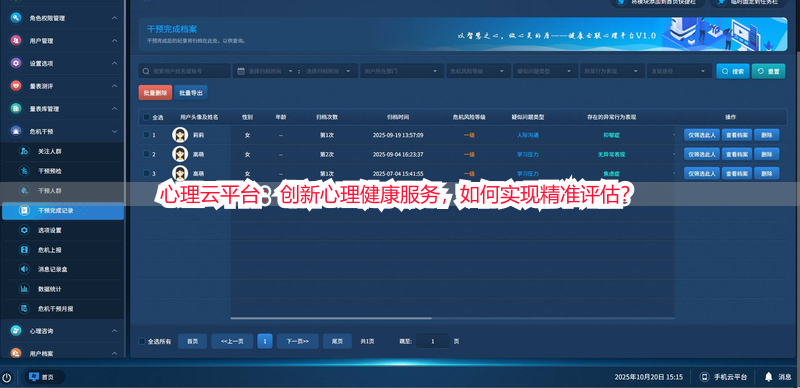Click 删除 in row 3
Viewport: 800px width, 388px height.
(x=767, y=173)
